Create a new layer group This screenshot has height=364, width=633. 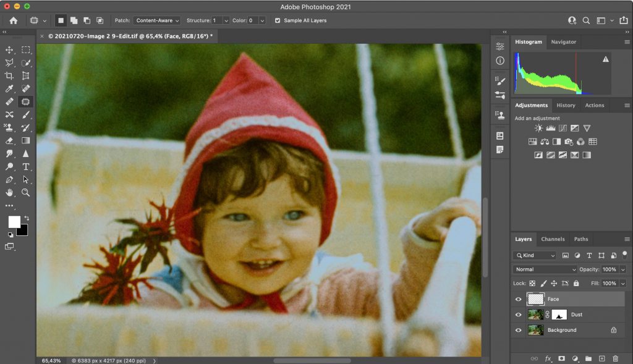coord(588,358)
